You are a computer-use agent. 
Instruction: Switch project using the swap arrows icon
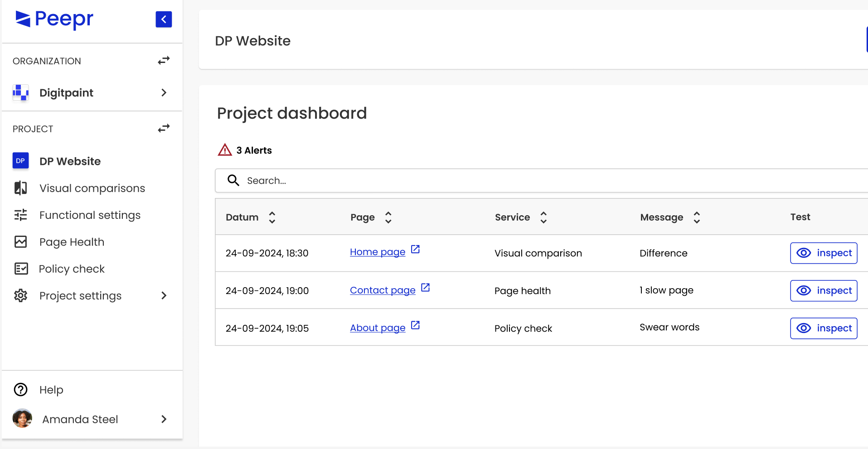[164, 129]
